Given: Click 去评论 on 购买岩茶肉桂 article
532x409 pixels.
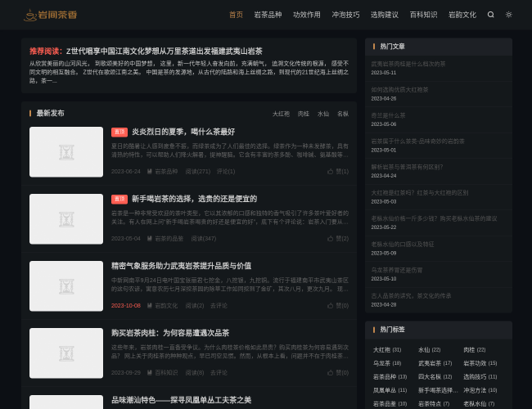Looking at the screenshot, I should [x=219, y=373].
